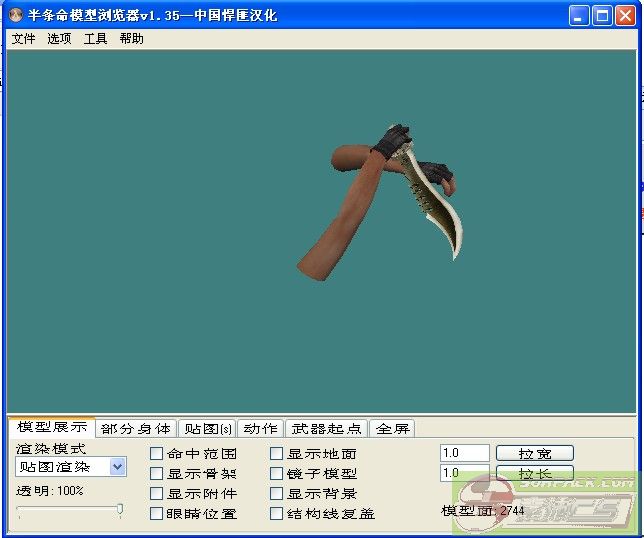This screenshot has width=644, height=538.
Task: Expand the 渲染模式 dropdown
Action: [117, 467]
